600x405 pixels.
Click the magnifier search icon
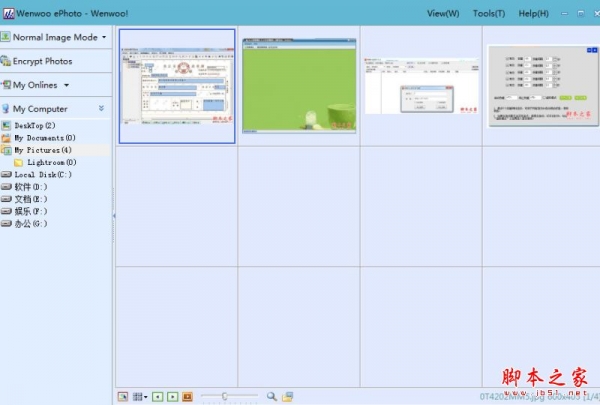[x=272, y=397]
